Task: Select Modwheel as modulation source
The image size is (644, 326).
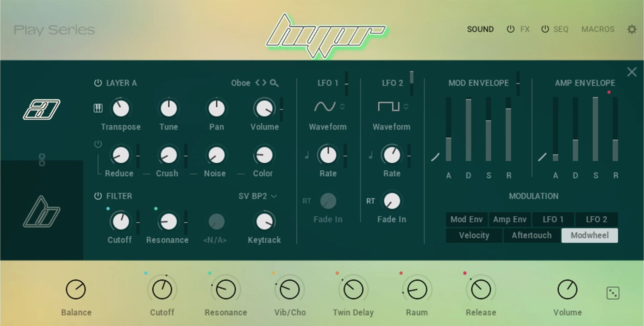Action: tap(589, 235)
